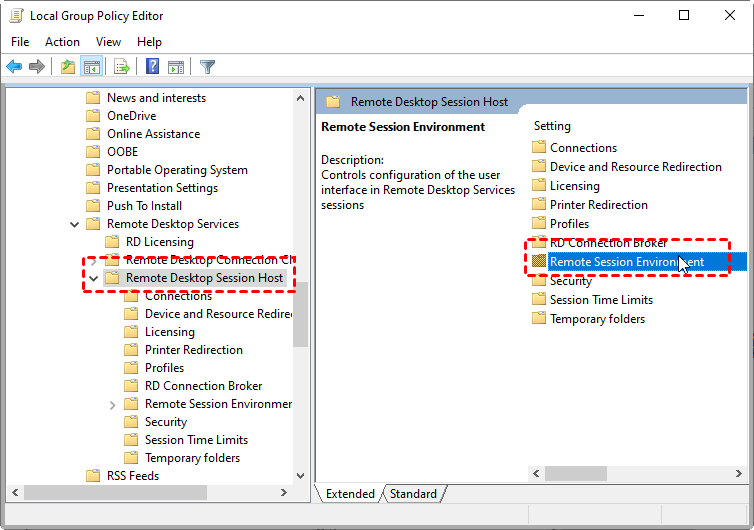Toggle Show/Hide Console Tree toolbar icon
This screenshot has width=754, height=530.
(x=91, y=66)
